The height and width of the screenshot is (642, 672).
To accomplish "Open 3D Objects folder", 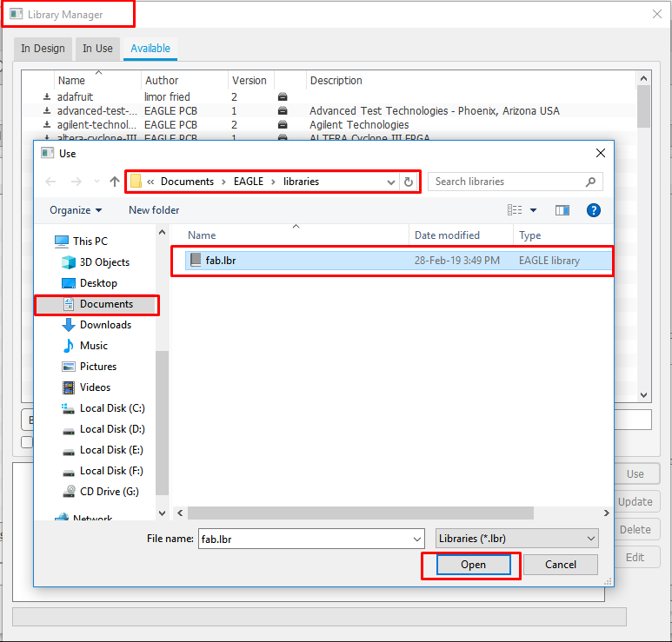I will pos(96,262).
